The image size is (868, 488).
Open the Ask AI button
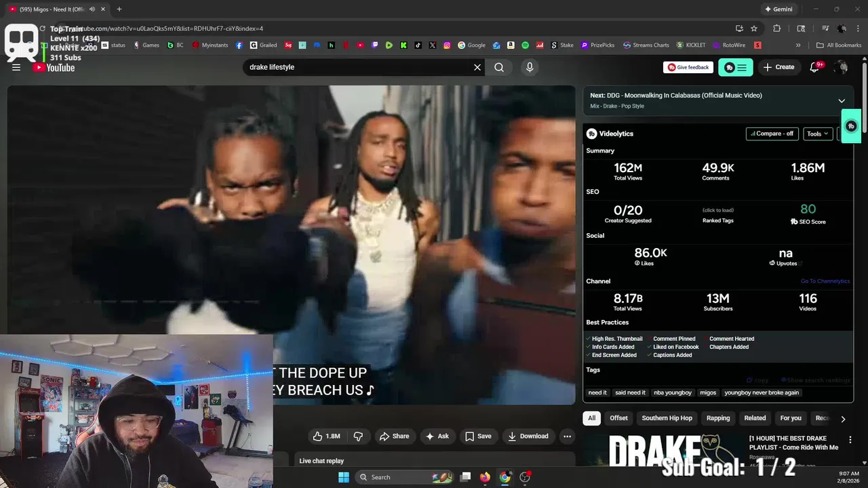tap(437, 436)
